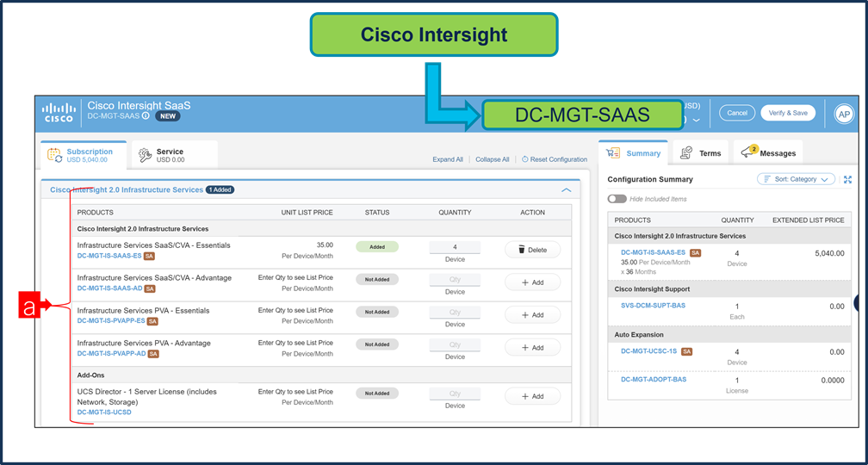Add UCS Director server license

click(x=532, y=396)
